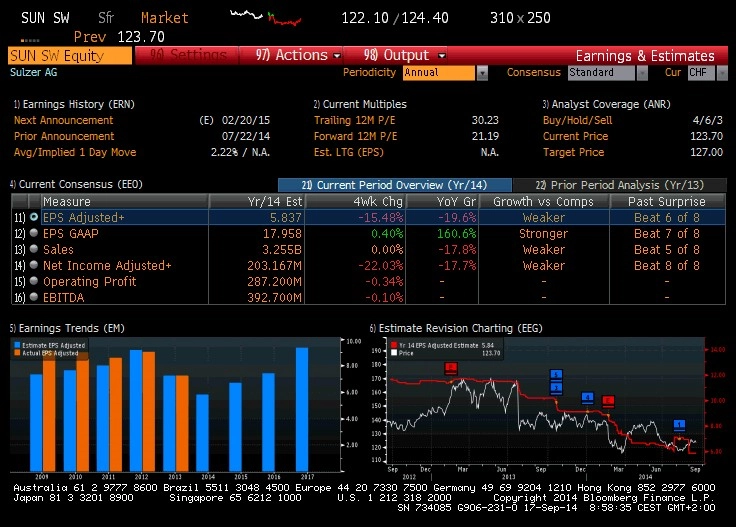Open the Consensus Standard dropdown
Screen dimensions: 736x527
pos(642,73)
